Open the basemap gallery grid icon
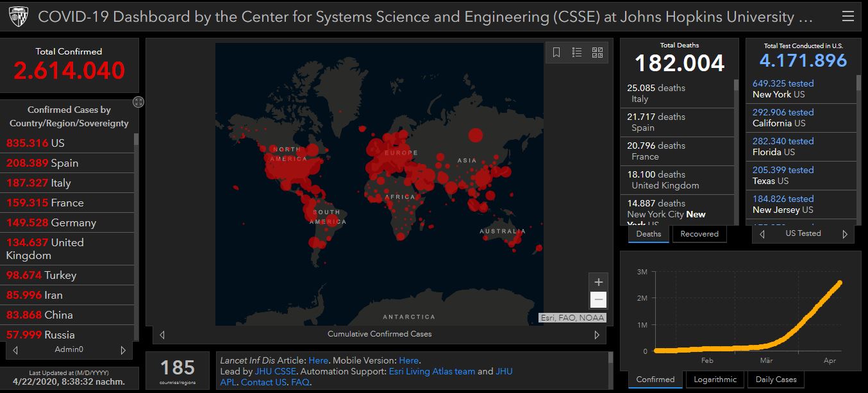Image resolution: width=868 pixels, height=393 pixels. coord(597,53)
